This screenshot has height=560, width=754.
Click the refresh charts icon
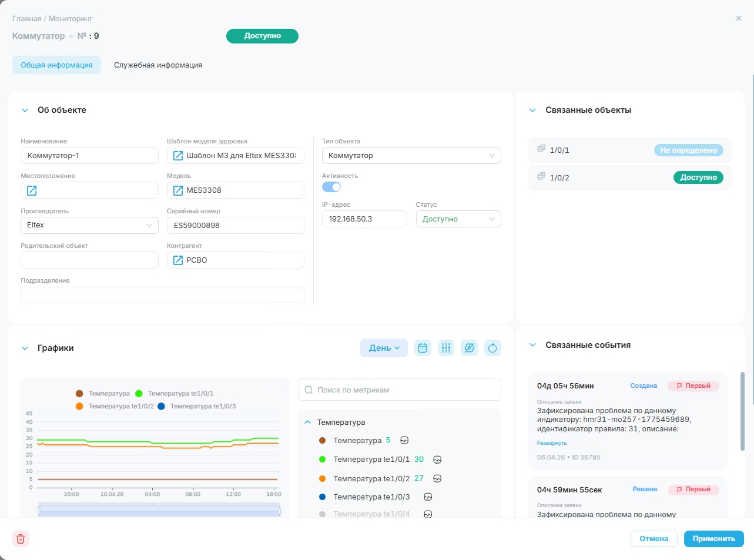click(492, 348)
